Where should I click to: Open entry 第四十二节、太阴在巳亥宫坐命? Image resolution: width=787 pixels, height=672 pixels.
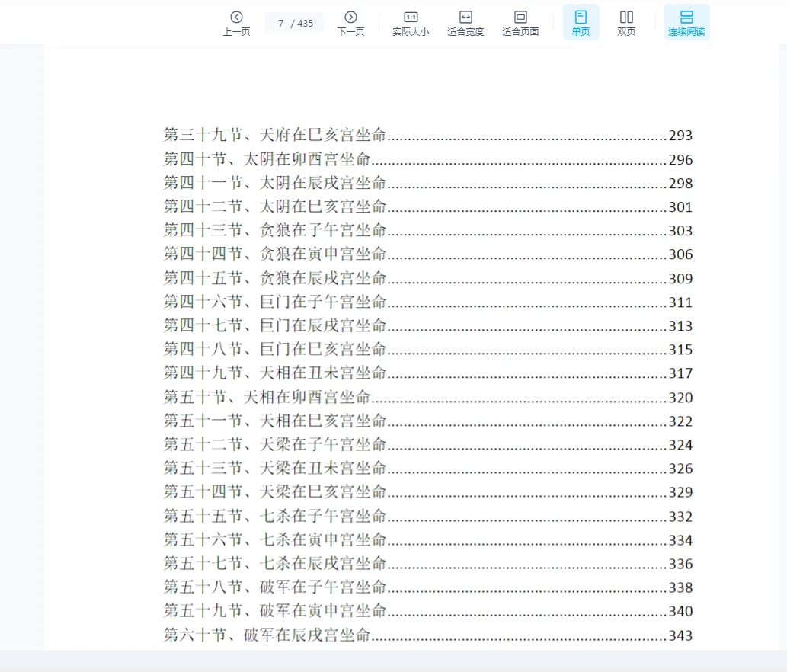click(428, 206)
